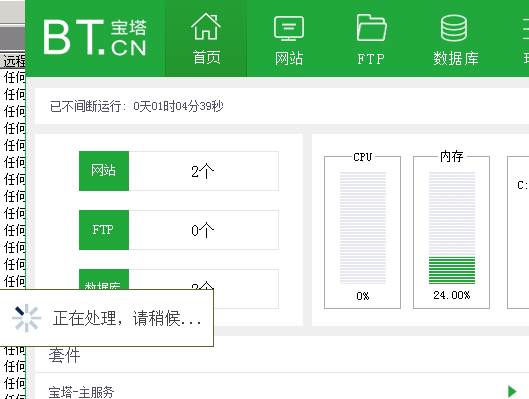Click the FTP 0个 count field

203,230
